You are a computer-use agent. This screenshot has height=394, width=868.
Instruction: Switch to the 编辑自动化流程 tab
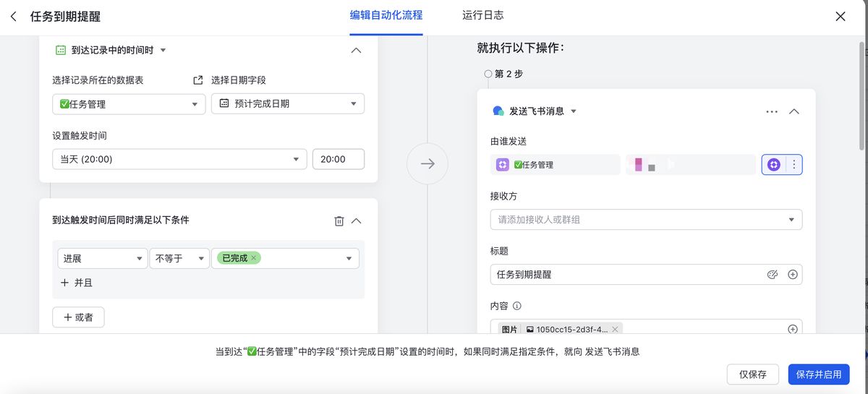pyautogui.click(x=386, y=15)
